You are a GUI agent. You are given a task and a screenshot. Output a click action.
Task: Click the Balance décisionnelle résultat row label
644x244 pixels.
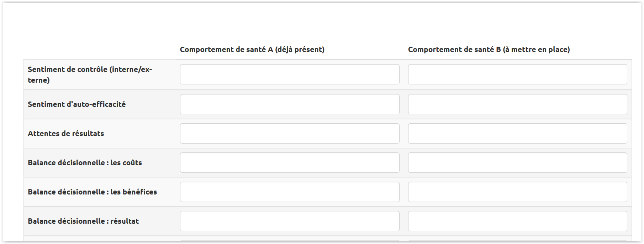click(83, 221)
